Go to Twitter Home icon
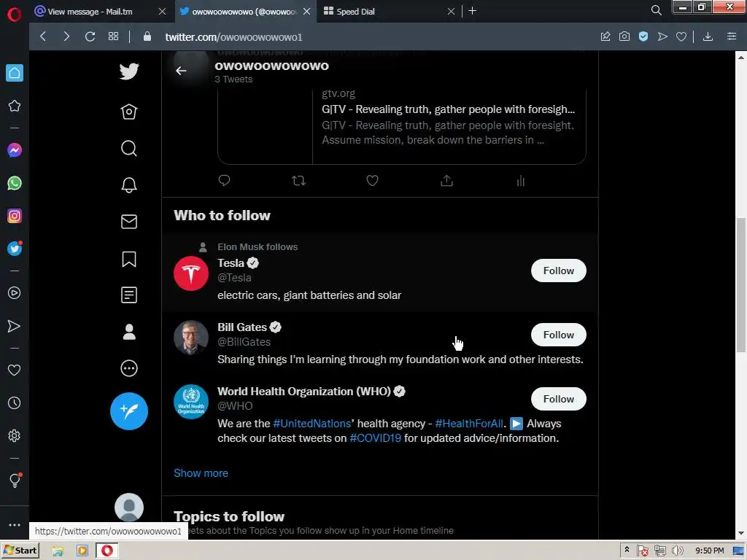 click(129, 112)
